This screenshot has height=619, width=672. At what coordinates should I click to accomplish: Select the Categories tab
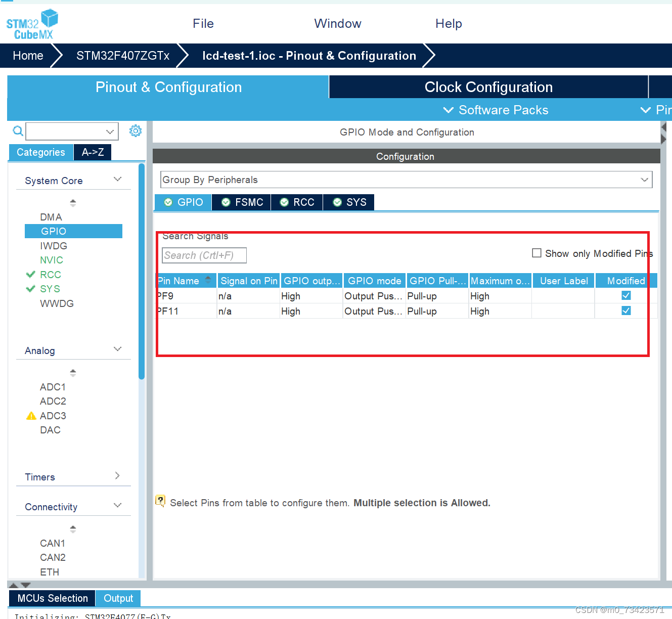pyautogui.click(x=41, y=152)
